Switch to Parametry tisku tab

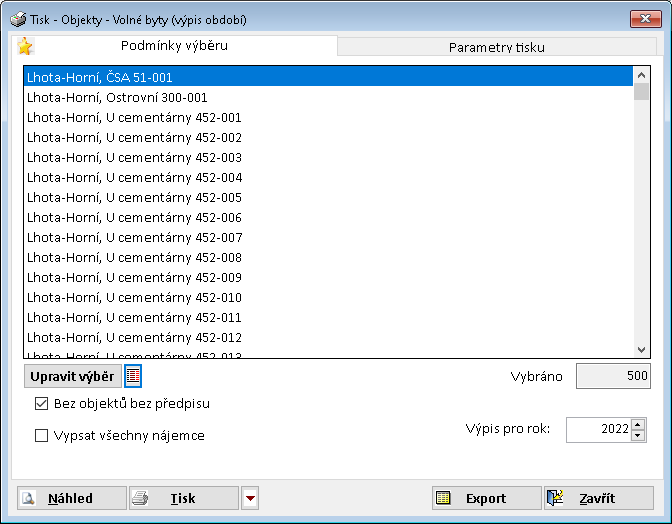496,47
